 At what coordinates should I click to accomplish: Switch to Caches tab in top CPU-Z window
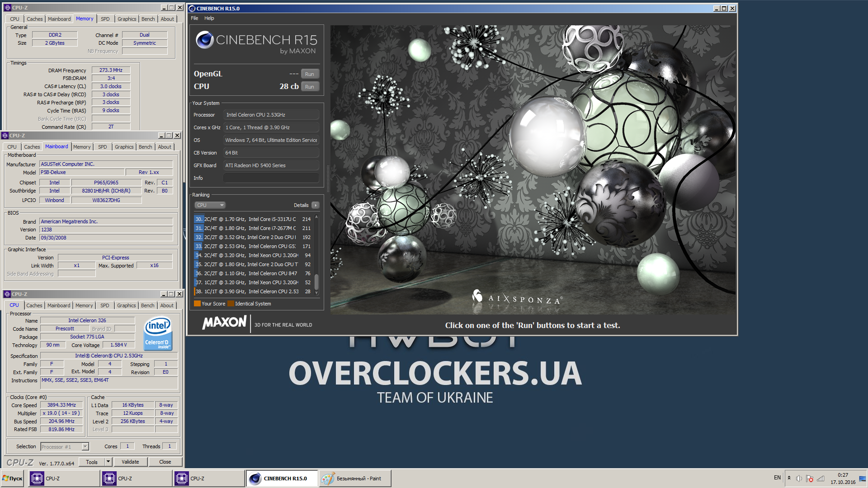[x=34, y=19]
